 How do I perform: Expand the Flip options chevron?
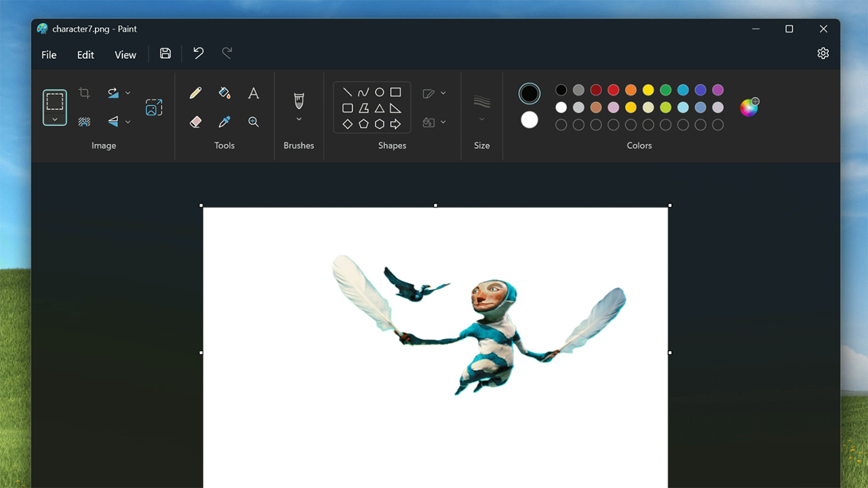(x=128, y=122)
